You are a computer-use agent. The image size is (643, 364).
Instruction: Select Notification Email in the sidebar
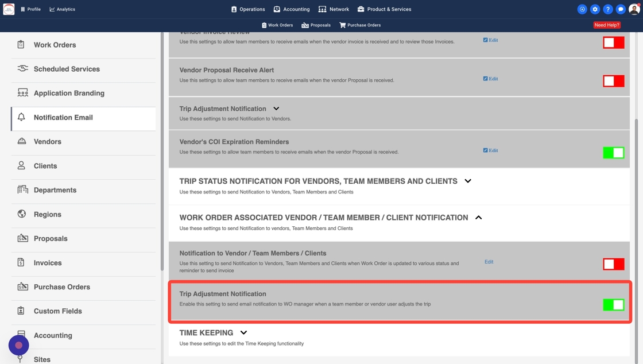[x=84, y=119]
